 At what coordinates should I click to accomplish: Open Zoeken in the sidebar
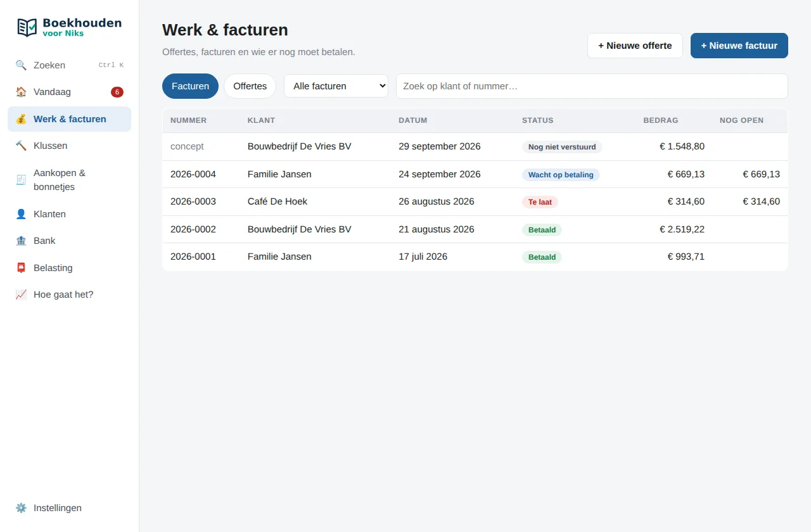click(69, 65)
